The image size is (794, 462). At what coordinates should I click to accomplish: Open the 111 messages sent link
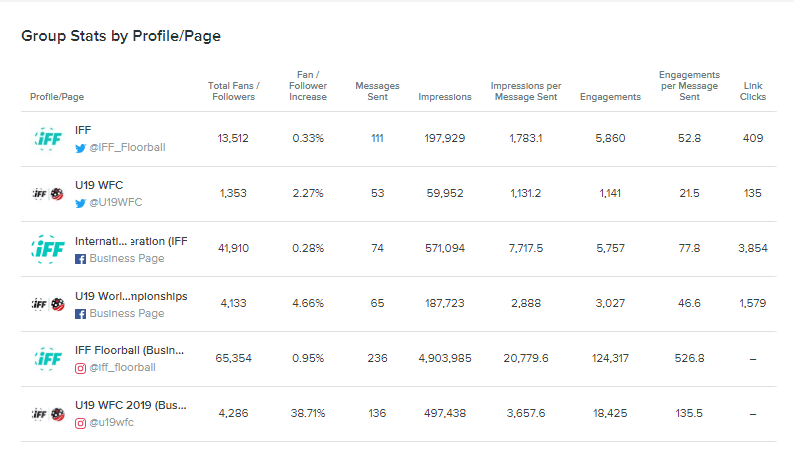coord(377,138)
